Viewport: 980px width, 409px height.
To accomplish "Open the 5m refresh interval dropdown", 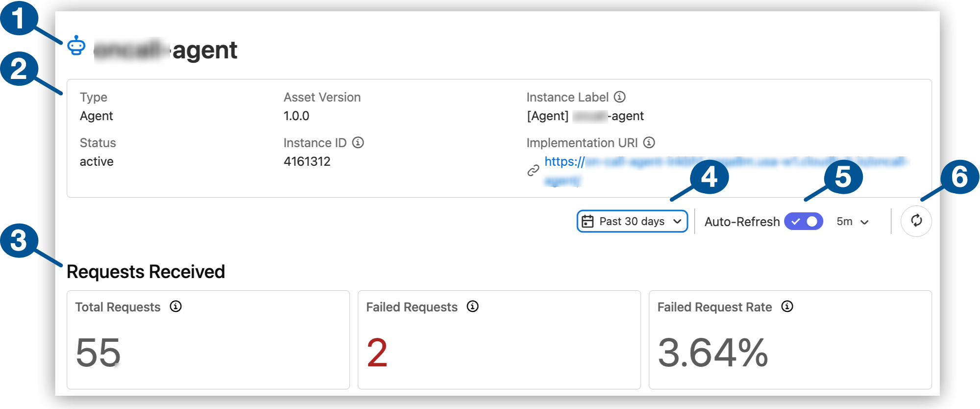I will [x=852, y=221].
